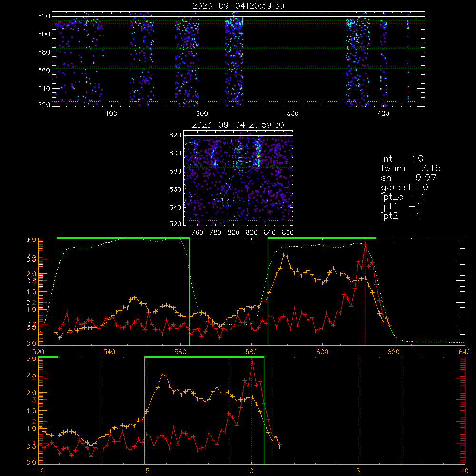Click the 860 x-axis label of middle plot
The image size is (476, 476).
(288, 233)
